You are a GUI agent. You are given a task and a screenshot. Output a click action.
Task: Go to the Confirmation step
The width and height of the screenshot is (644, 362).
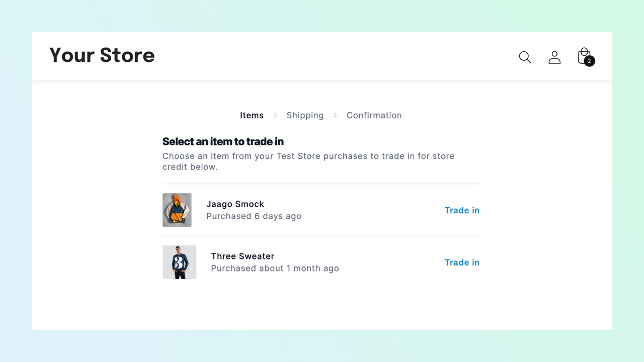(374, 115)
